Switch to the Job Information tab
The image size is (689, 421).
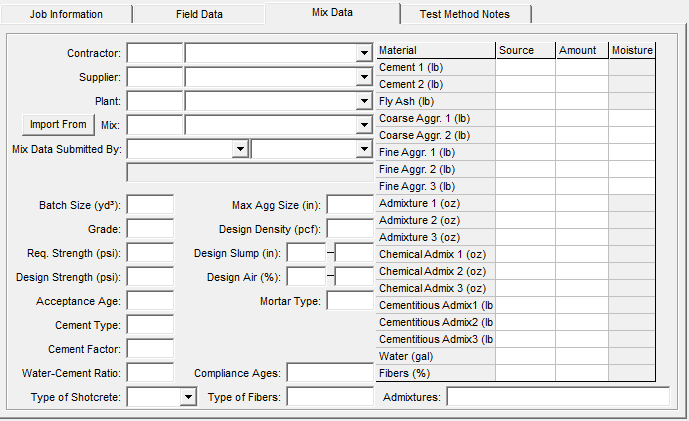(66, 15)
